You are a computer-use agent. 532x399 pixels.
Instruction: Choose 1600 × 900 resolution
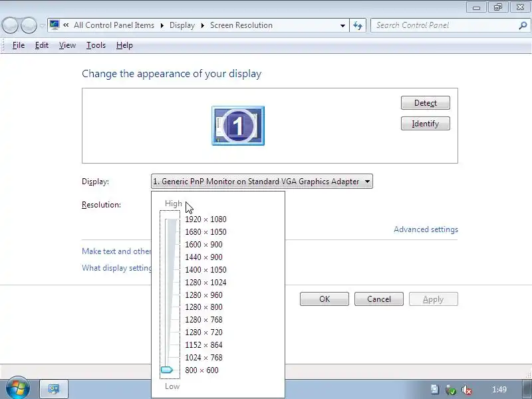203,245
